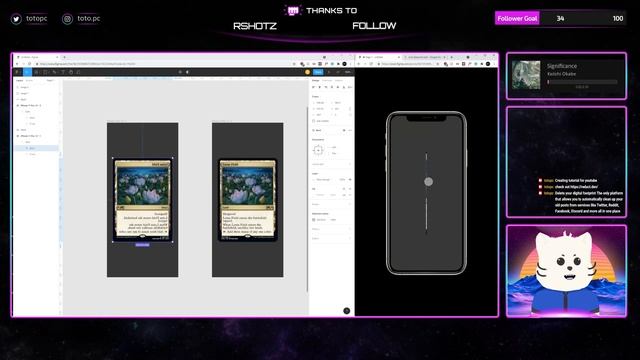The image size is (640, 360).
Task: Select the highlighted layer row in Layers panel
Action: click(x=36, y=148)
